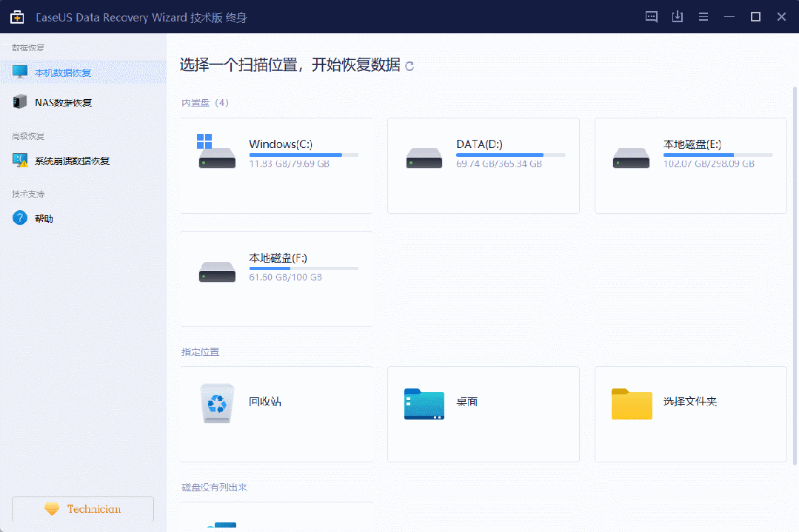Open NAS数据恢复 in the sidebar
The height and width of the screenshot is (532, 799).
[83, 102]
